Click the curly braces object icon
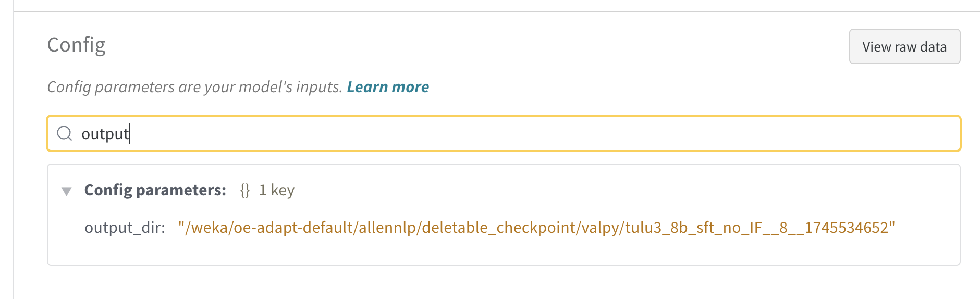The height and width of the screenshot is (299, 980). coord(244,190)
